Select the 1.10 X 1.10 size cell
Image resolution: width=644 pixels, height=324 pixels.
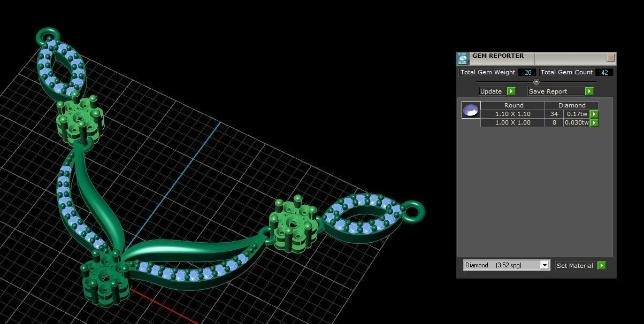tap(512, 114)
